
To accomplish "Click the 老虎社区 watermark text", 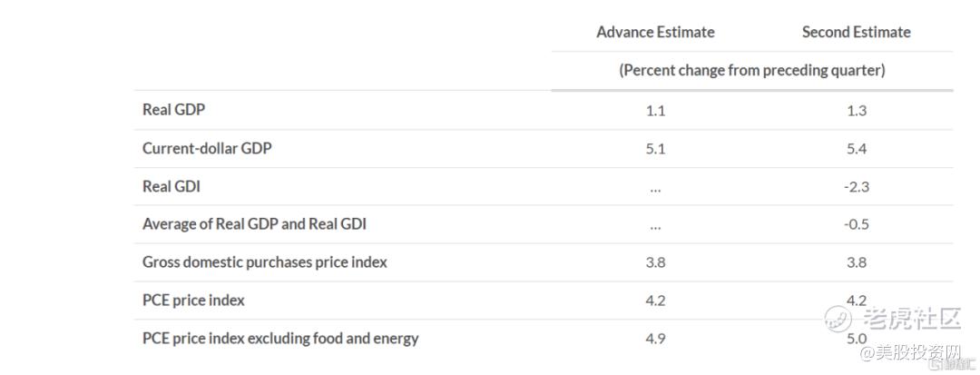I will [x=911, y=318].
